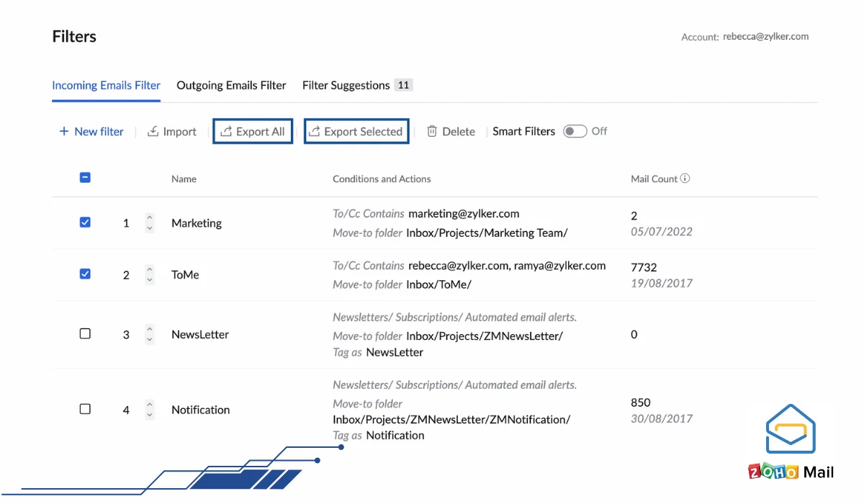
Task: Click the plus icon for New filter
Action: [64, 131]
